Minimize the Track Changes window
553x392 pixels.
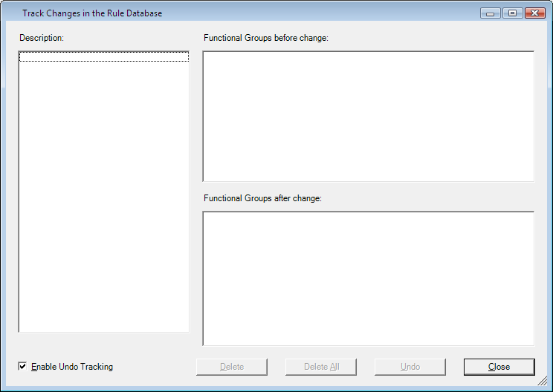point(490,13)
